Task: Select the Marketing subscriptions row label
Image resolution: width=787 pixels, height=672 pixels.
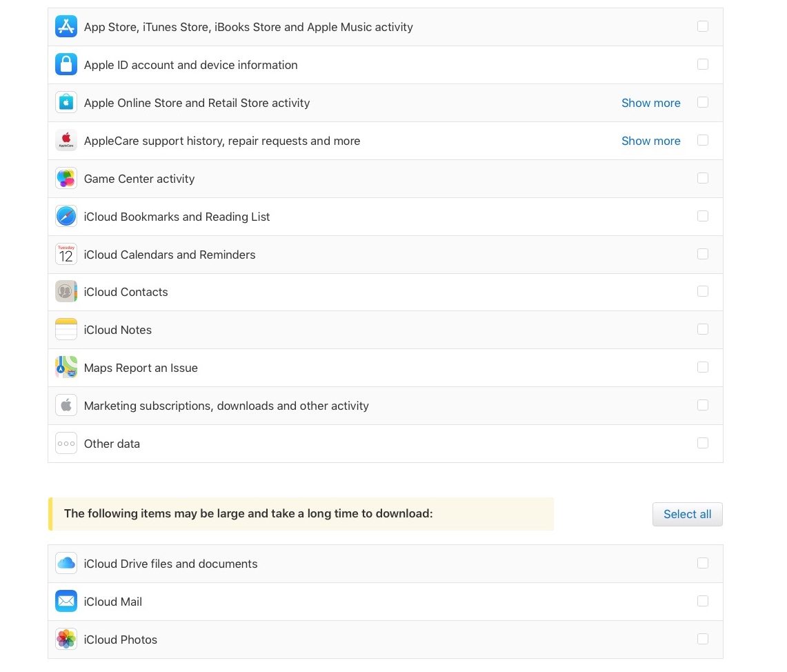Action: [x=226, y=406]
